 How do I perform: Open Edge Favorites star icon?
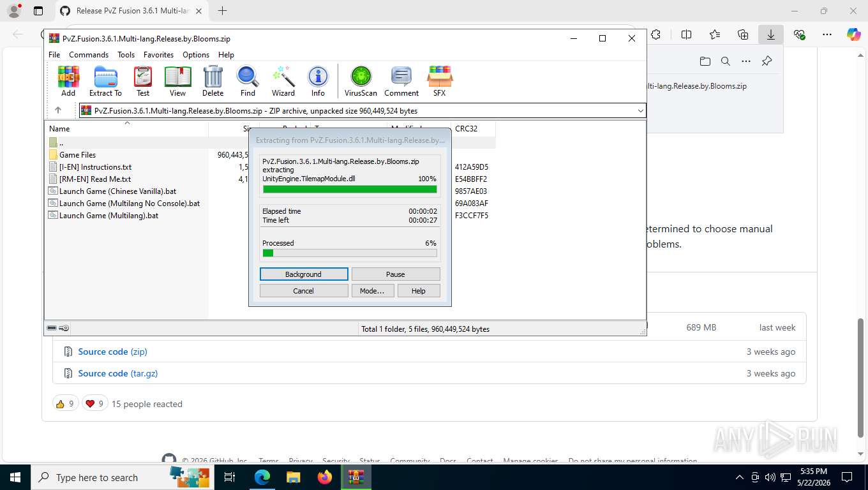[715, 34]
